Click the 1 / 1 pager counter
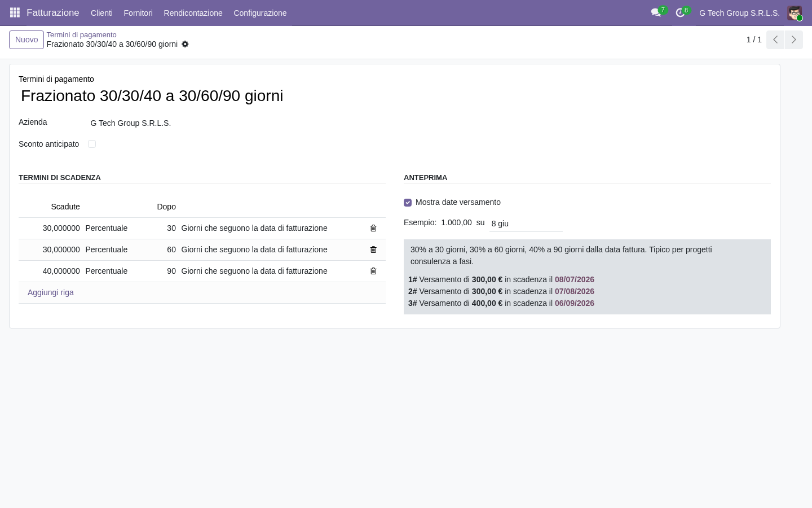This screenshot has height=508, width=812. pos(754,40)
